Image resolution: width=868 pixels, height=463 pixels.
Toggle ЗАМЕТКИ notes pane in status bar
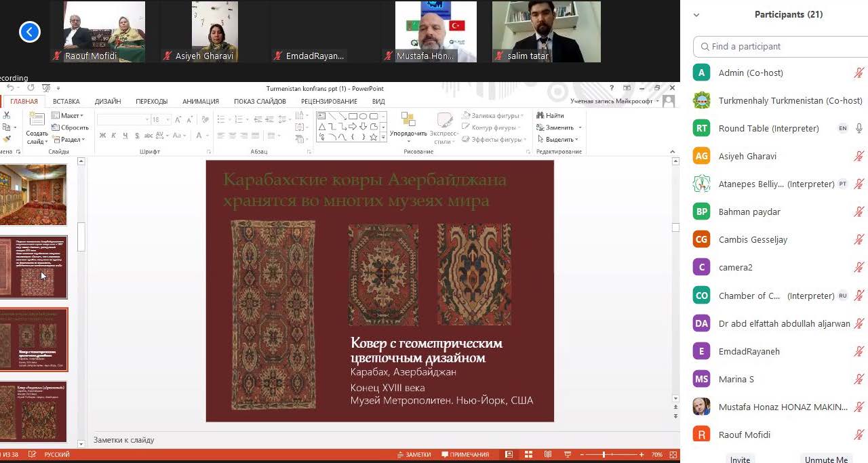414,454
